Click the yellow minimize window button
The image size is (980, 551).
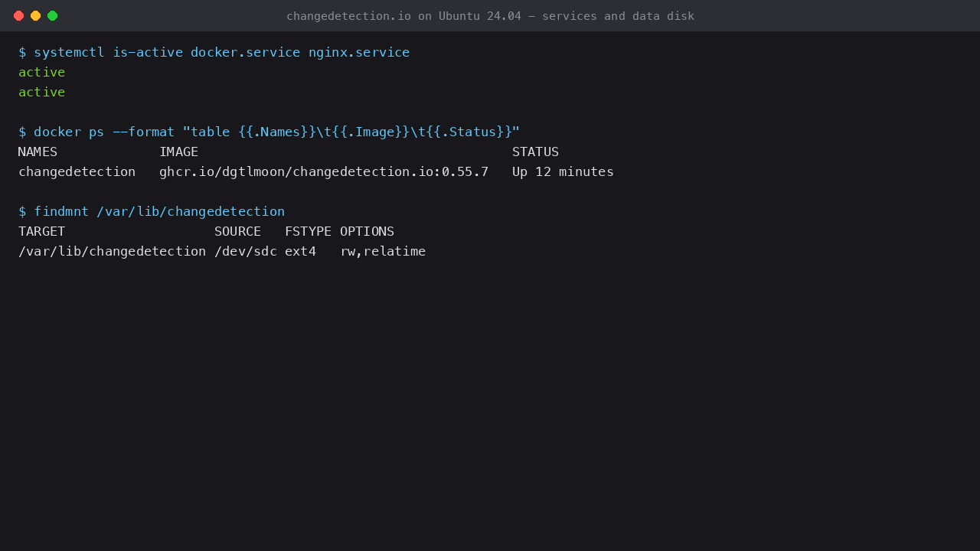[x=35, y=15]
